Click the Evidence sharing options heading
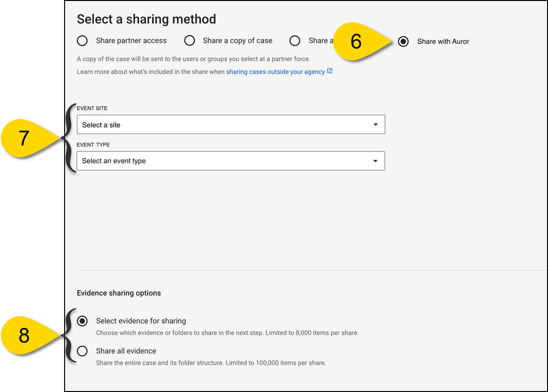 119,293
